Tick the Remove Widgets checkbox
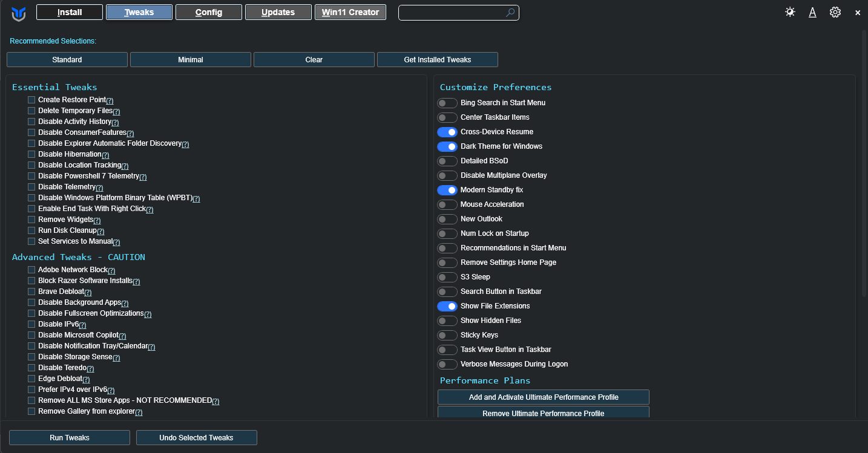The width and height of the screenshot is (868, 453). point(31,220)
